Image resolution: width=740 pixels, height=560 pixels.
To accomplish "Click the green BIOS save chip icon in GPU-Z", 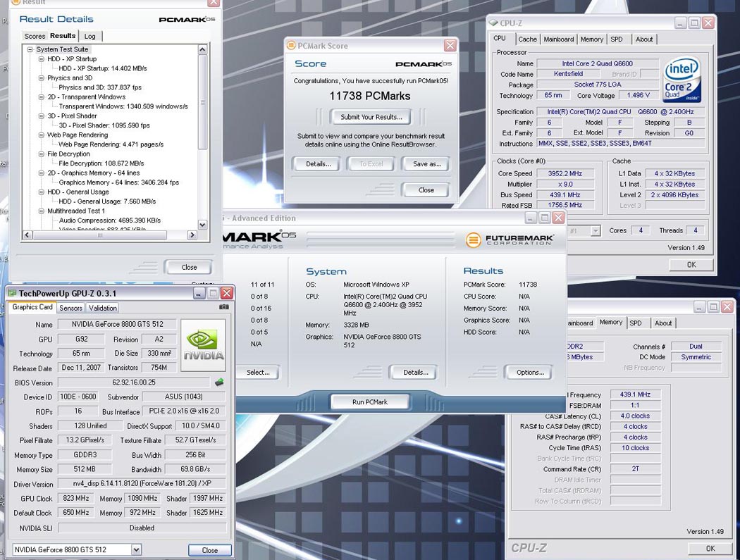I will click(219, 382).
